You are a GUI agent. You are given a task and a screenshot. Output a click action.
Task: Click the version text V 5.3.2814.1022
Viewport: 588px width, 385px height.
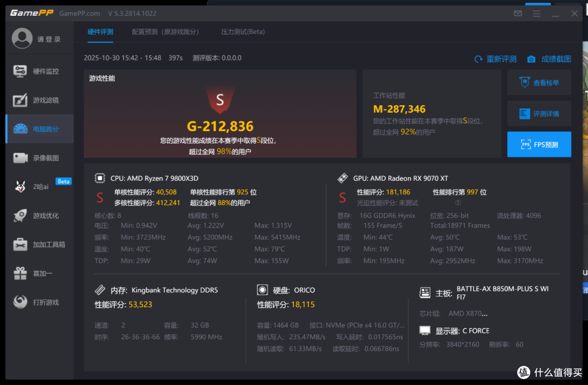[132, 14]
